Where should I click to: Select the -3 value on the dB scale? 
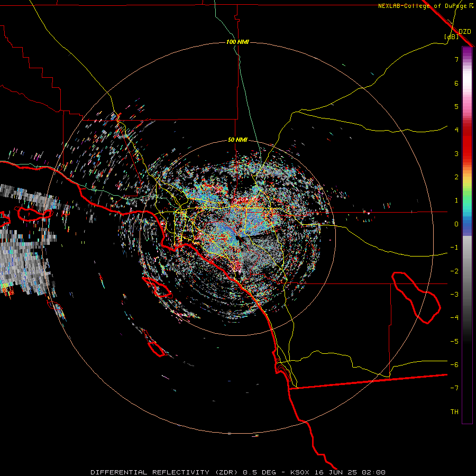click(x=454, y=295)
